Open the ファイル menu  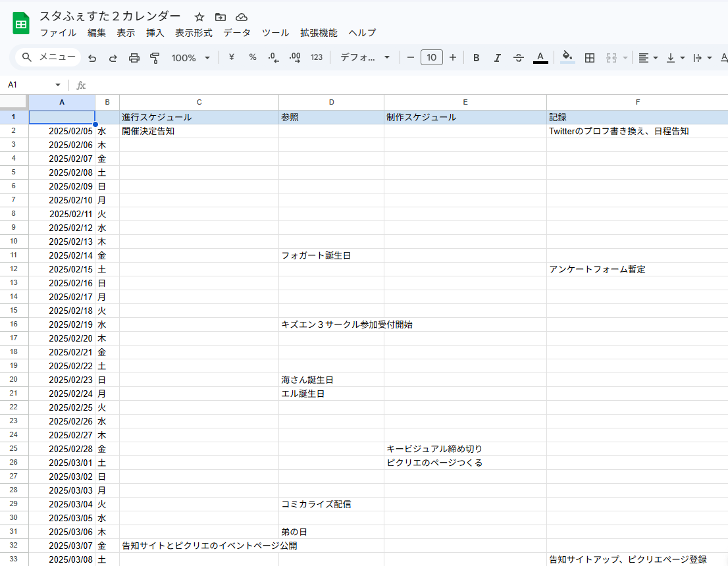pos(58,33)
